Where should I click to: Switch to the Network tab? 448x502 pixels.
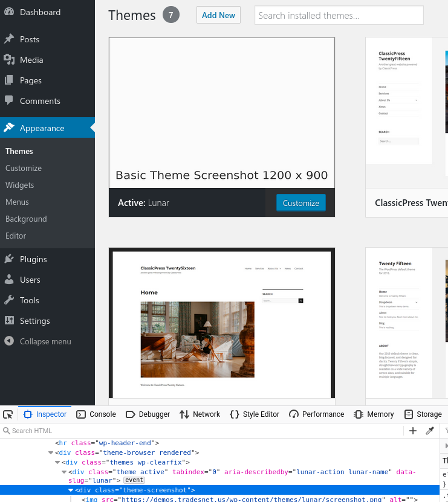click(x=200, y=414)
